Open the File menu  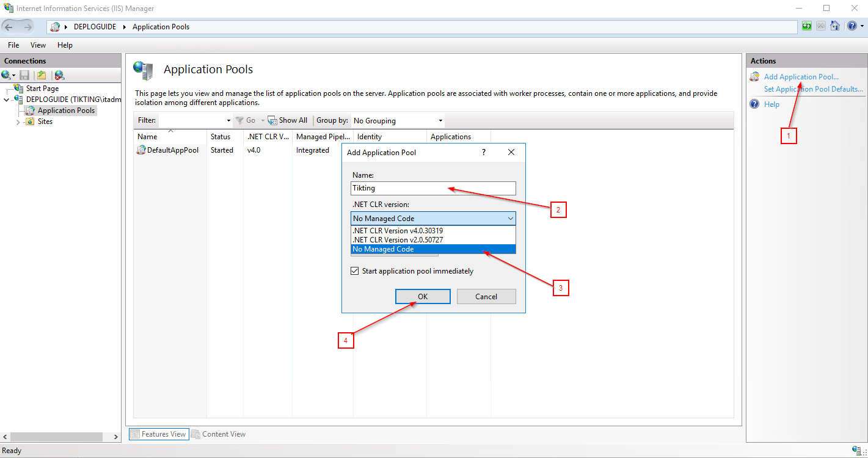point(13,45)
